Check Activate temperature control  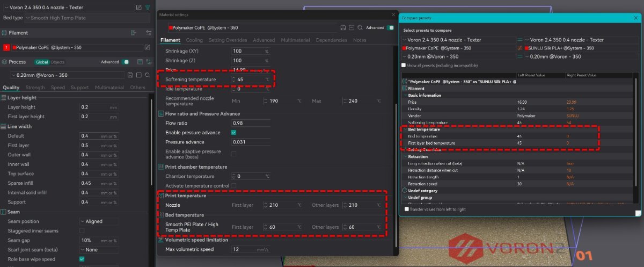(233, 185)
